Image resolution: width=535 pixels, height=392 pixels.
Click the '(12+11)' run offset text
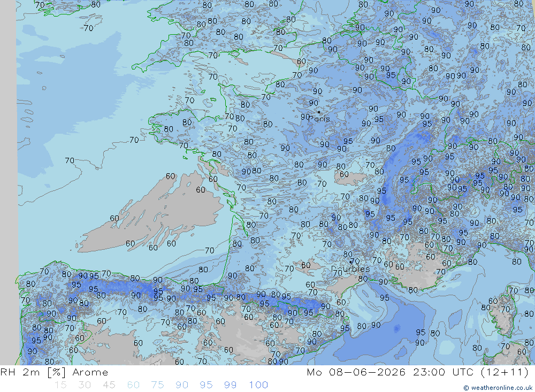pyautogui.click(x=505, y=372)
